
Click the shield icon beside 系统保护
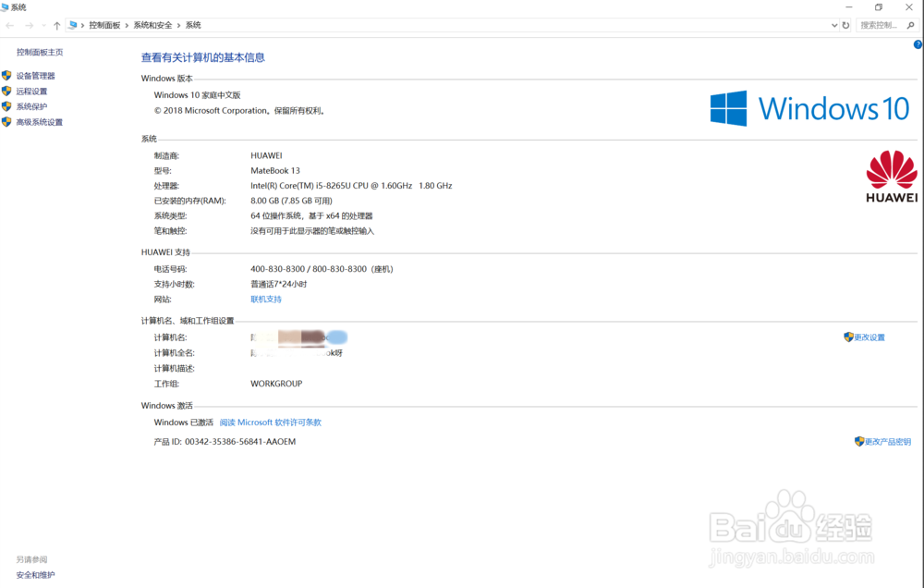6,106
